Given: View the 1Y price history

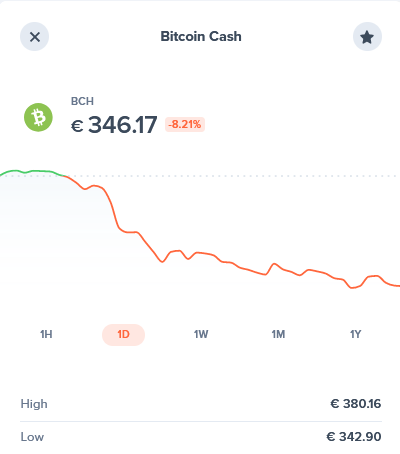Looking at the screenshot, I should coord(356,334).
